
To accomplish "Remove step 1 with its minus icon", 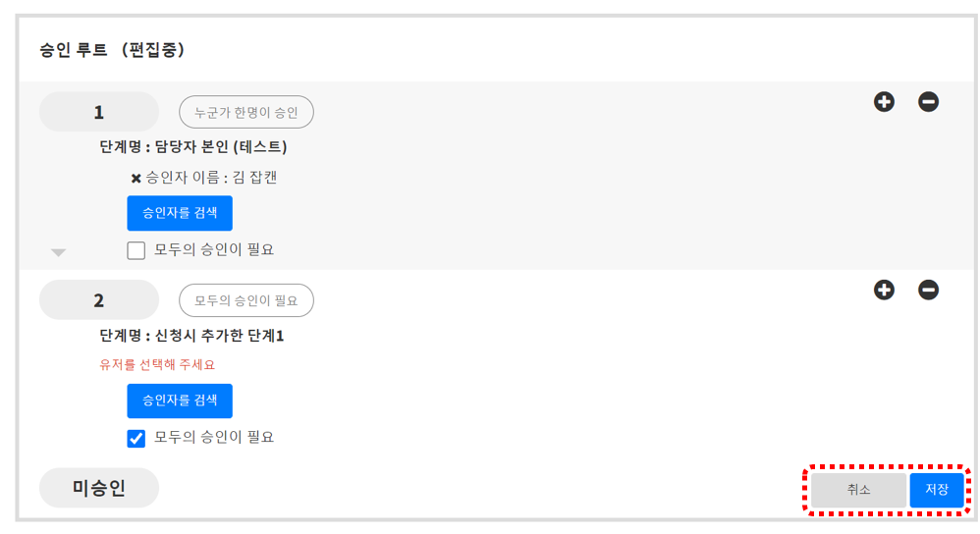I will (x=928, y=101).
